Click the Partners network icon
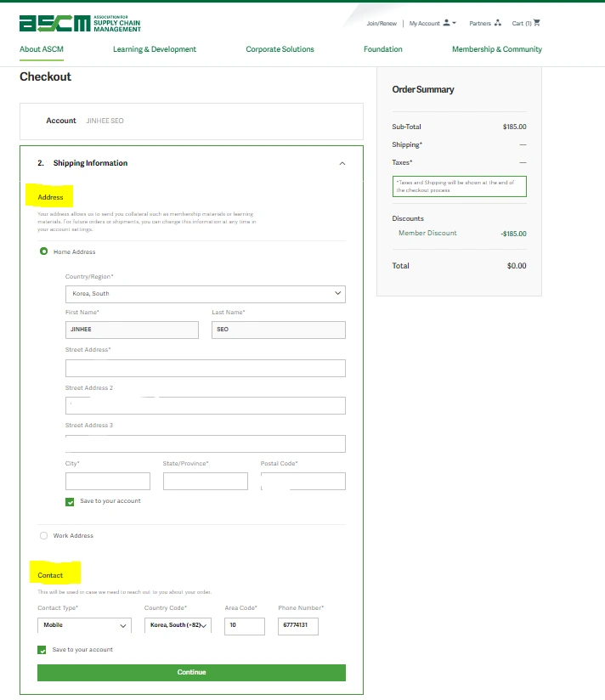This screenshot has width=605, height=700. coord(498,23)
